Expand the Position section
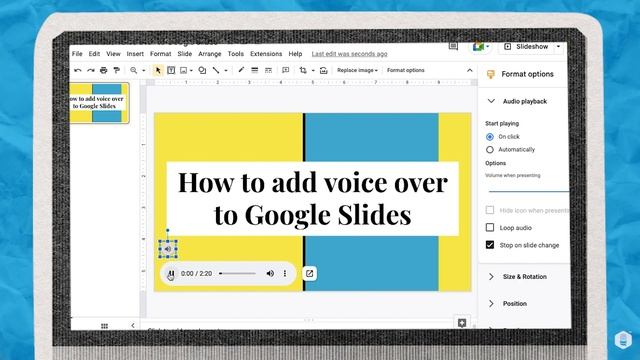 click(491, 304)
